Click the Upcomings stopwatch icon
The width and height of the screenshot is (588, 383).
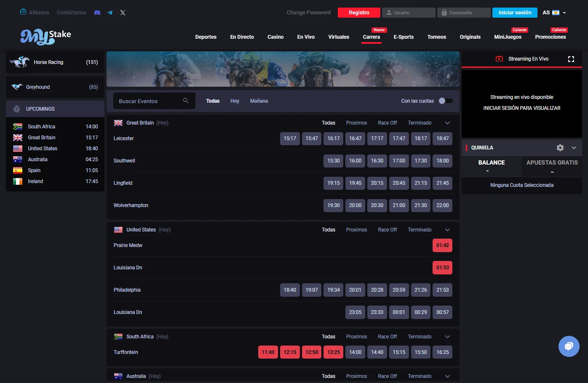pyautogui.click(x=17, y=109)
